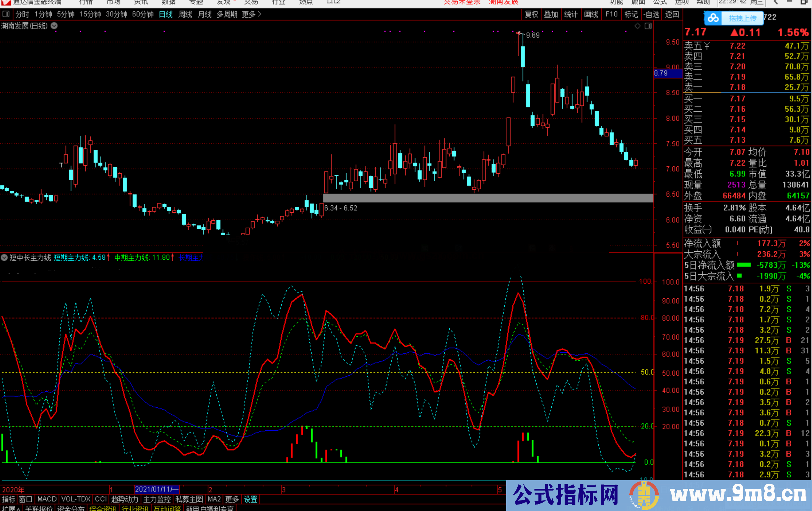Expand 更多 periods chevron

pos(260,15)
